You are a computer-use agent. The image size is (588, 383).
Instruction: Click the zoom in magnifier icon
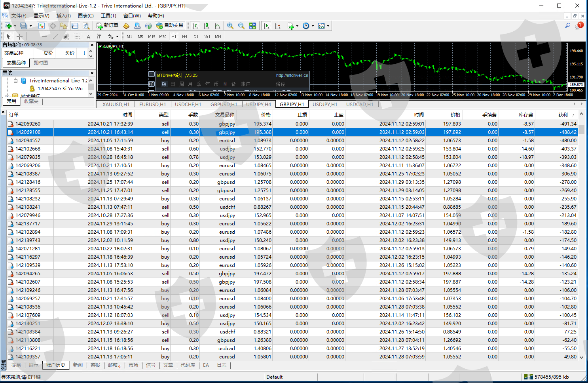230,26
